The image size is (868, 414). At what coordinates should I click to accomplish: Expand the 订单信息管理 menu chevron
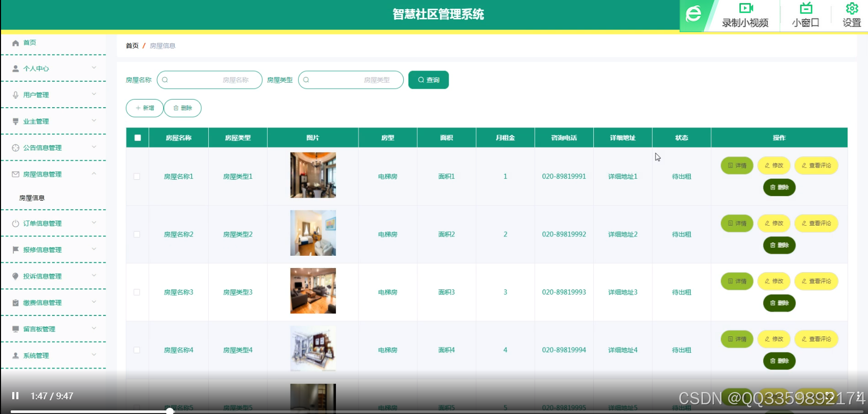[x=94, y=223]
